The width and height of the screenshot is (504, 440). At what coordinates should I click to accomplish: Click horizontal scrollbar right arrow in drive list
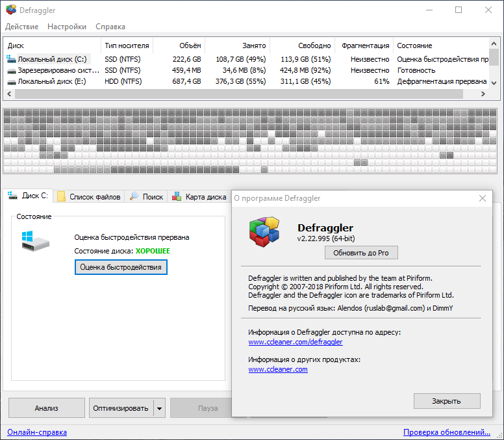click(483, 94)
